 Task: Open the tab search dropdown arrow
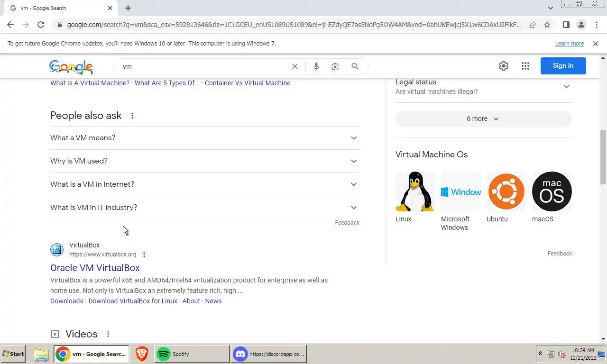[x=550, y=8]
